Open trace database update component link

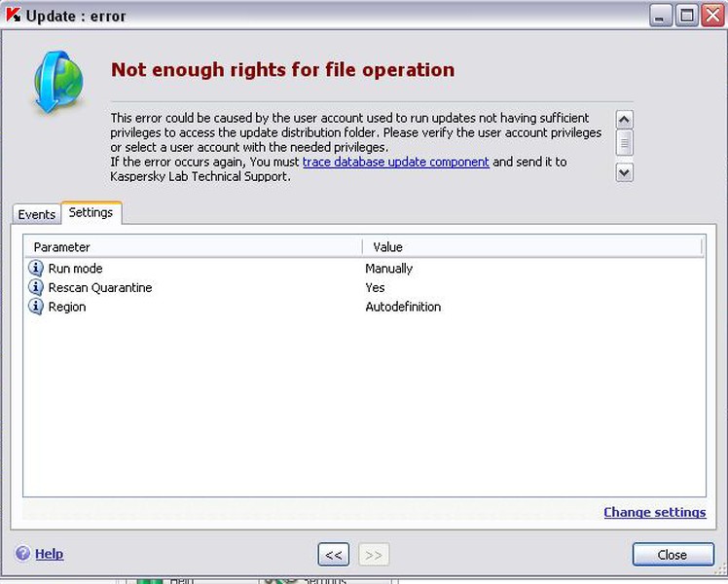pos(395,162)
